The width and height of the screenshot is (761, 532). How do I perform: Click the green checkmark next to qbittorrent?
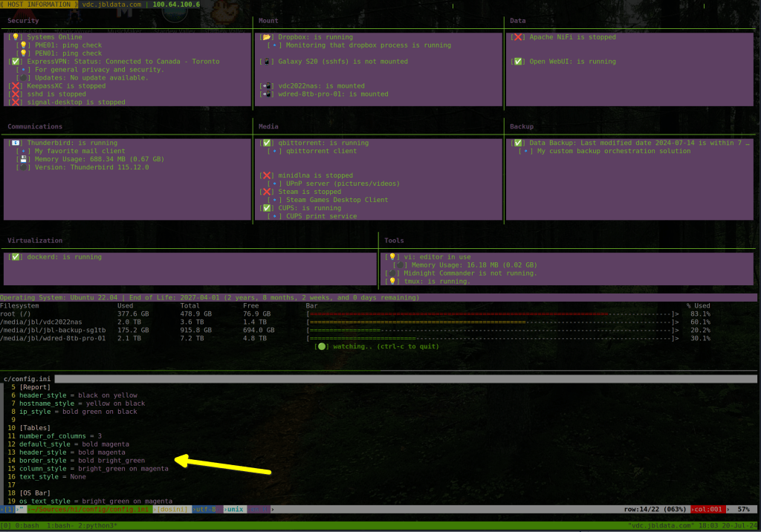click(x=266, y=143)
